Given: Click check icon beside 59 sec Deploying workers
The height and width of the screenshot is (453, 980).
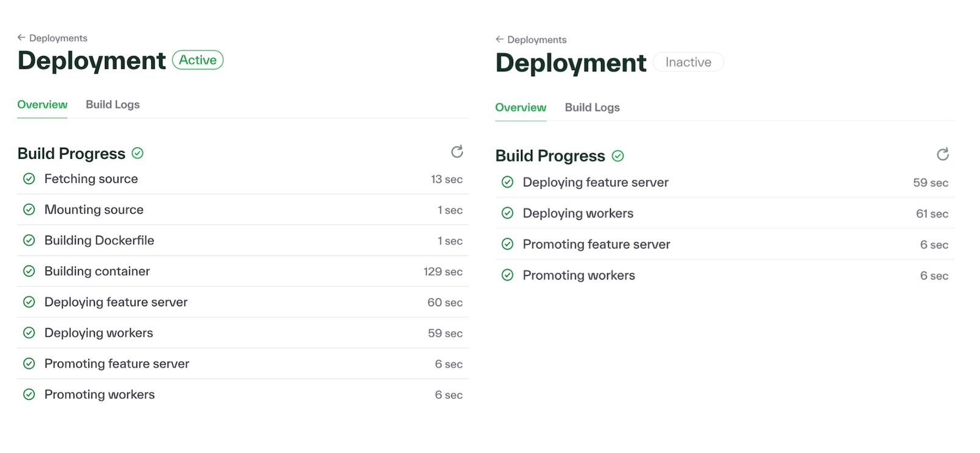Looking at the screenshot, I should pyautogui.click(x=29, y=332).
